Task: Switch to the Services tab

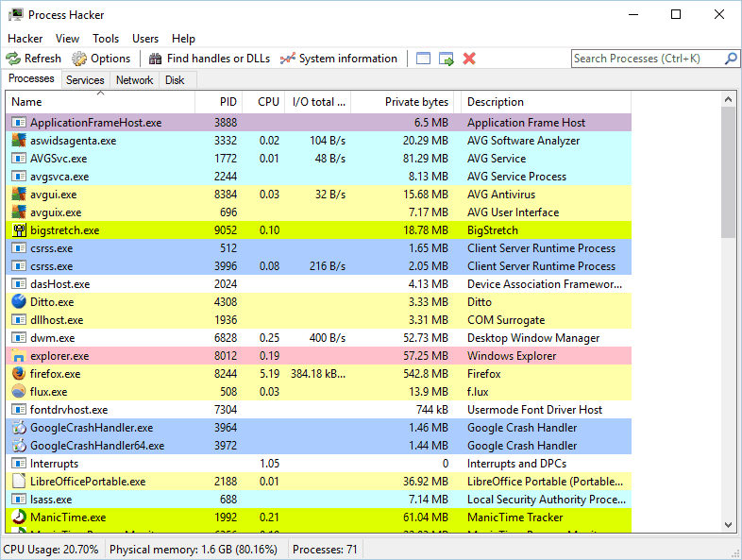Action: pos(85,80)
